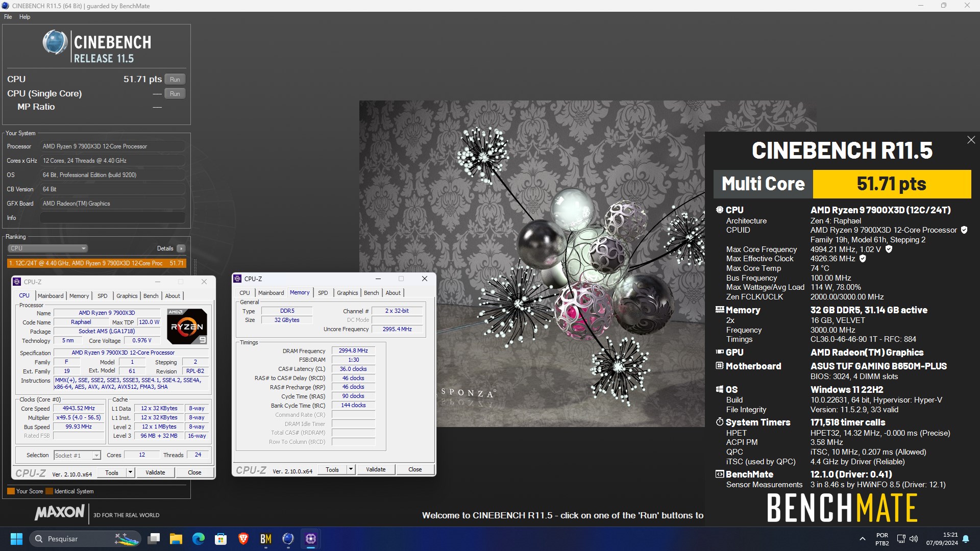The width and height of the screenshot is (980, 551).
Task: Click the BenchMate Memory section icon
Action: point(720,310)
